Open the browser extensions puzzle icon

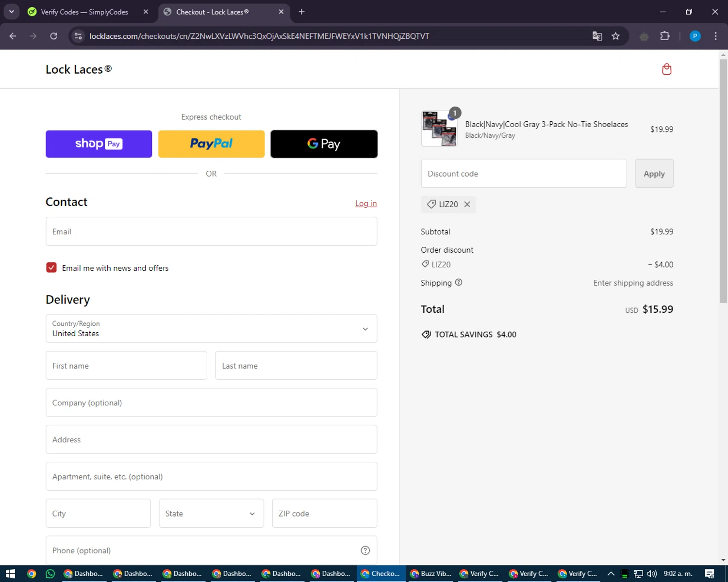click(665, 36)
